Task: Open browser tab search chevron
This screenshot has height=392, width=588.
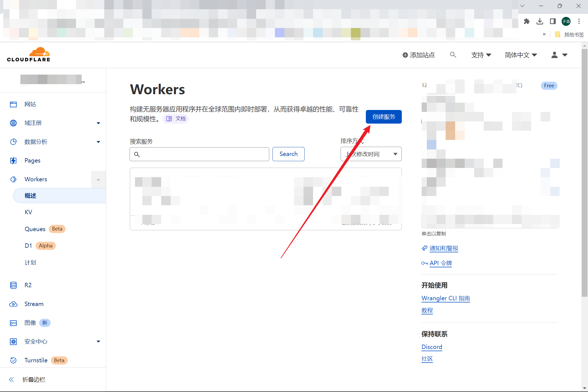Action: tap(522, 6)
